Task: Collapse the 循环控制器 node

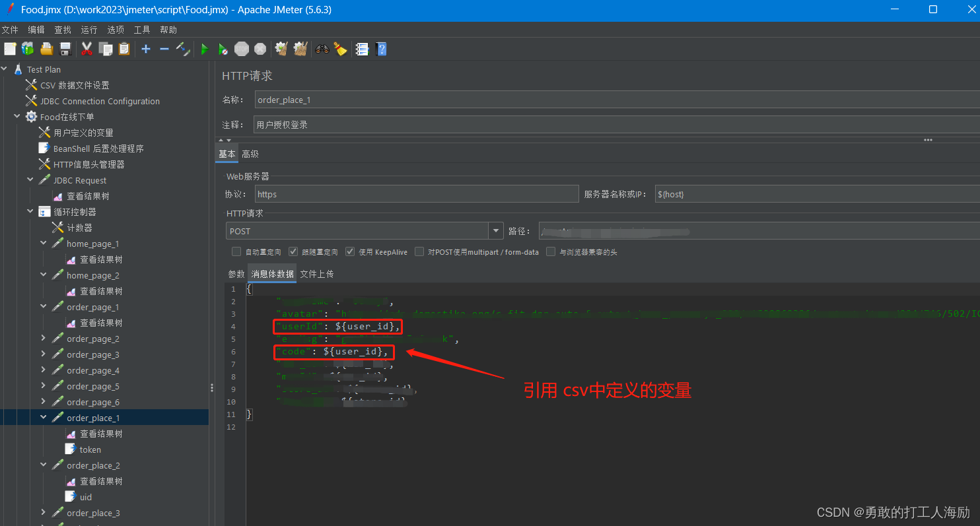Action: (x=30, y=212)
